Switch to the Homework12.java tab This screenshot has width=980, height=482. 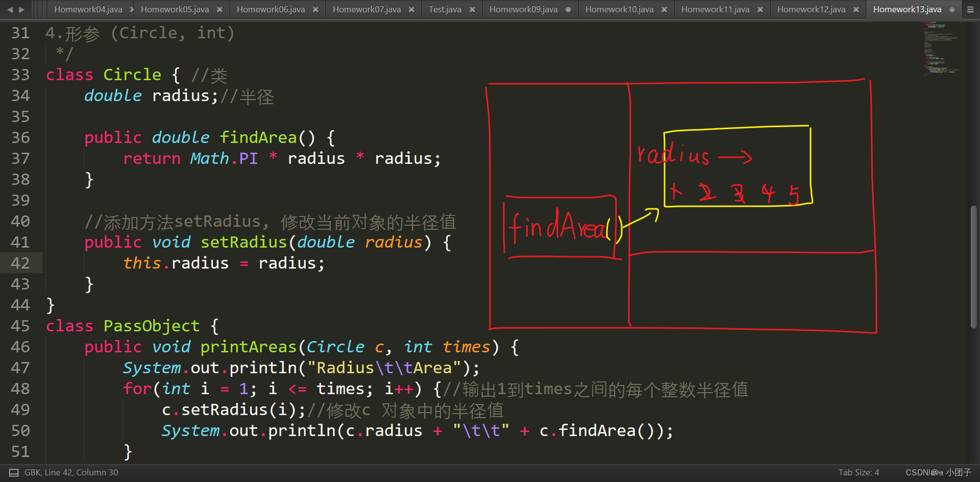click(x=811, y=9)
